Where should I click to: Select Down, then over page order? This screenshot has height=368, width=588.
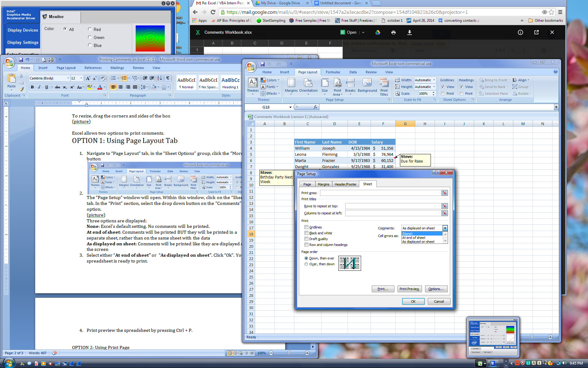[x=306, y=258]
